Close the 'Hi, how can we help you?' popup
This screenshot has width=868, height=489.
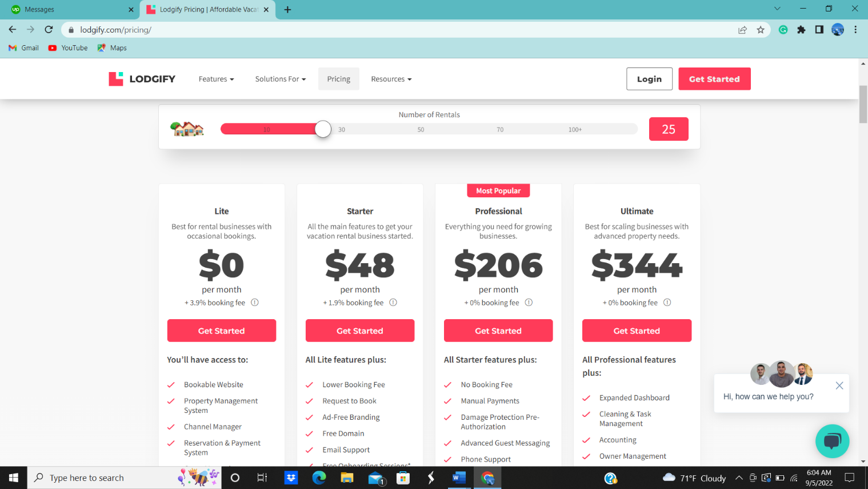[839, 385]
